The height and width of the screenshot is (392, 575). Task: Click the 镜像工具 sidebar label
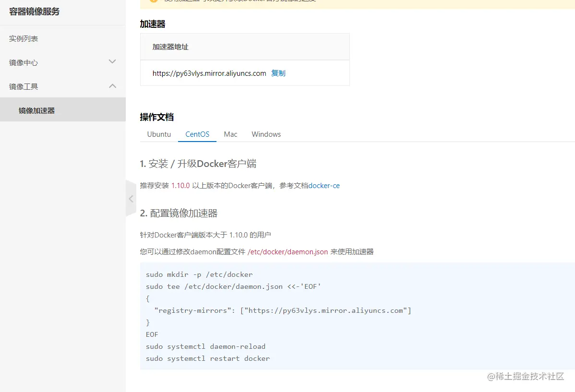click(24, 86)
